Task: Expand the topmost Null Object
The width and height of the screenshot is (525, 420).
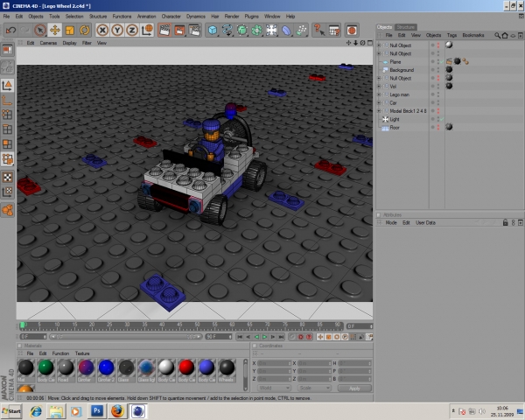Action: click(x=379, y=45)
